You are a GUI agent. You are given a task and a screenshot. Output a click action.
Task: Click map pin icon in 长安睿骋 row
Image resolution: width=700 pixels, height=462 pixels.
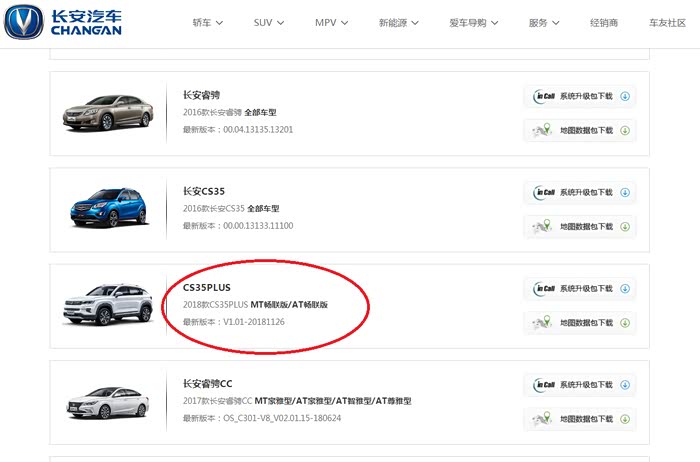pos(542,130)
